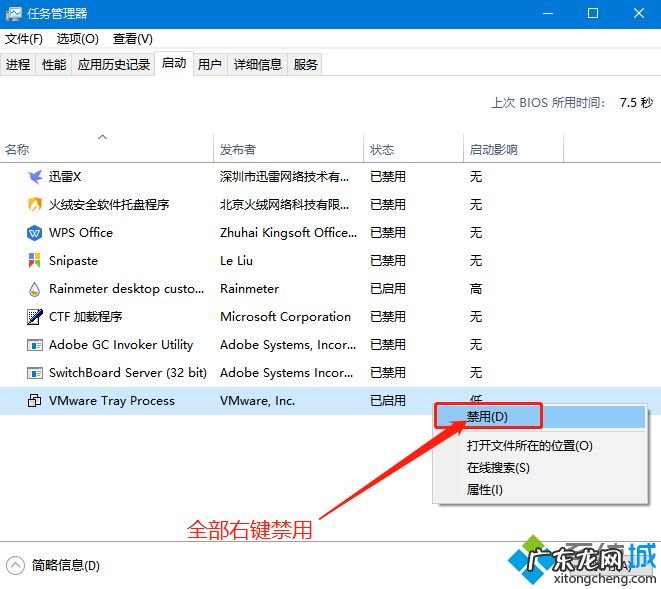Switch to the 性能 tab
The height and width of the screenshot is (589, 661).
click(x=54, y=65)
